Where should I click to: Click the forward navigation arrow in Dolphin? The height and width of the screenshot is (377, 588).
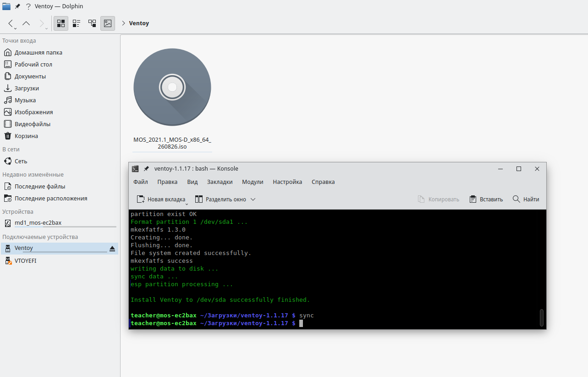[41, 23]
